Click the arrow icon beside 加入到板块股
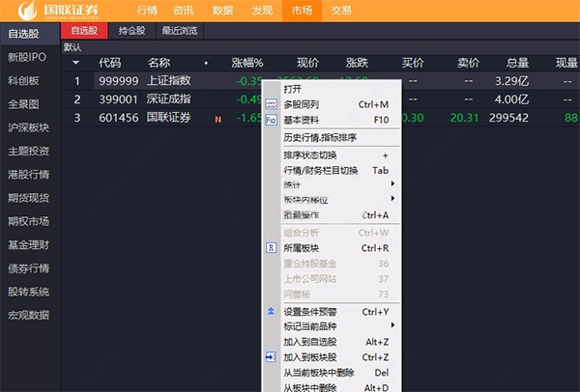The height and width of the screenshot is (392, 580). click(271, 357)
